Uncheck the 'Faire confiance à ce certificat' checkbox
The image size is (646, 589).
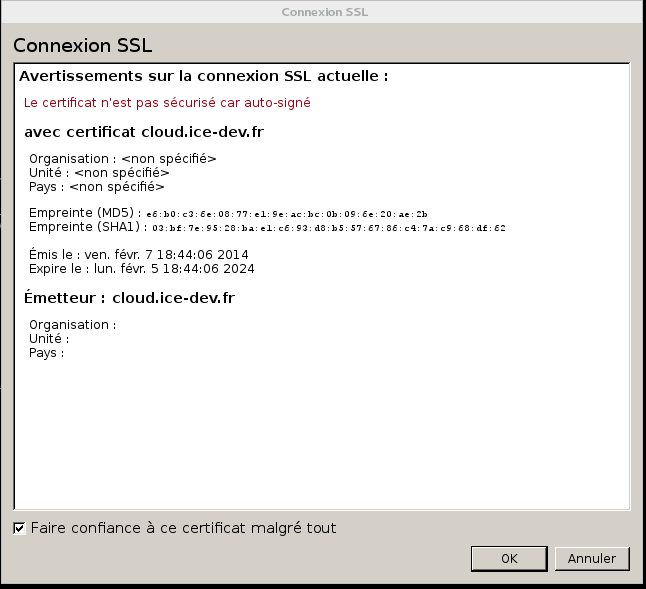tap(20, 528)
